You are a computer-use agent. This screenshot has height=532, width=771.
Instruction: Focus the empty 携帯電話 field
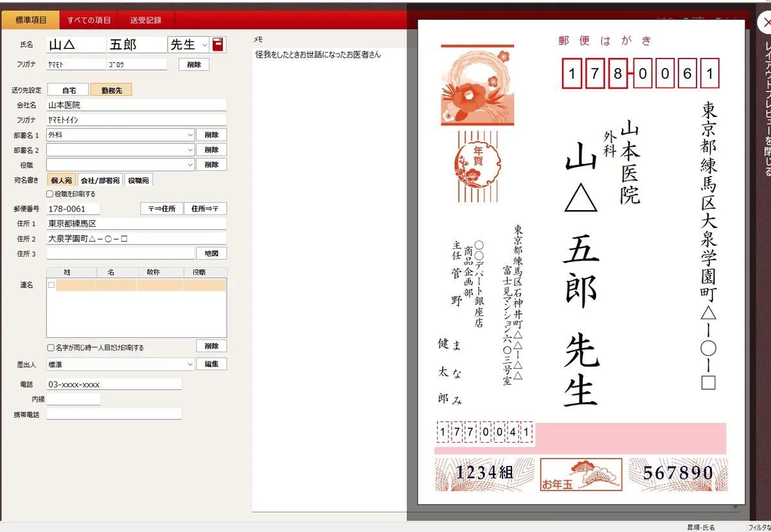[114, 414]
